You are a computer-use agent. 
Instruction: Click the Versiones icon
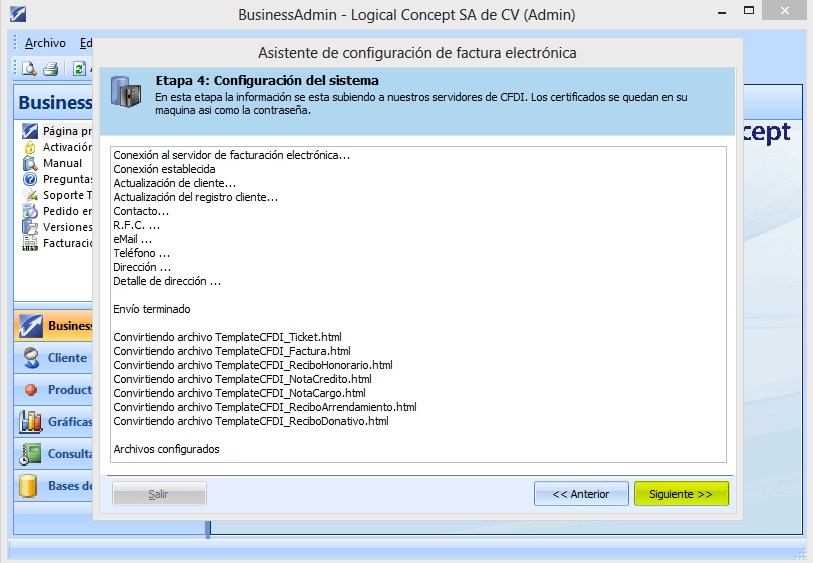[30, 227]
